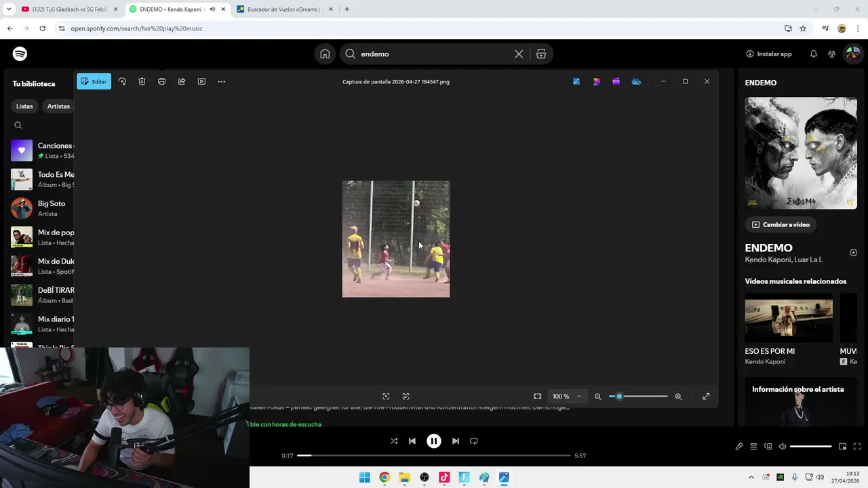Viewport: 868px width, 488px height.
Task: Delete the screenshot with the trash icon
Action: pyautogui.click(x=142, y=81)
